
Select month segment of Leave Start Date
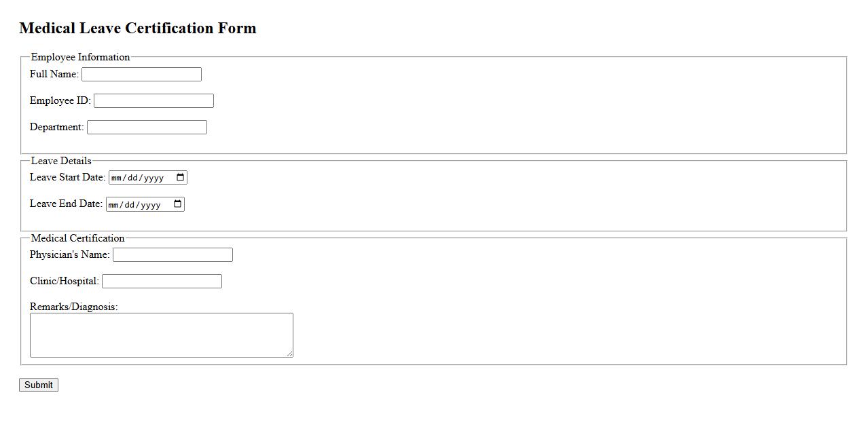(116, 178)
